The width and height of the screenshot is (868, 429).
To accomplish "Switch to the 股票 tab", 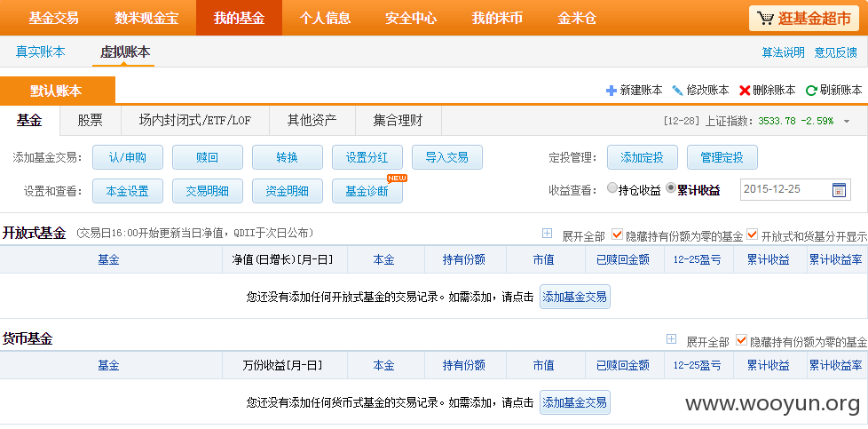I will [x=90, y=120].
